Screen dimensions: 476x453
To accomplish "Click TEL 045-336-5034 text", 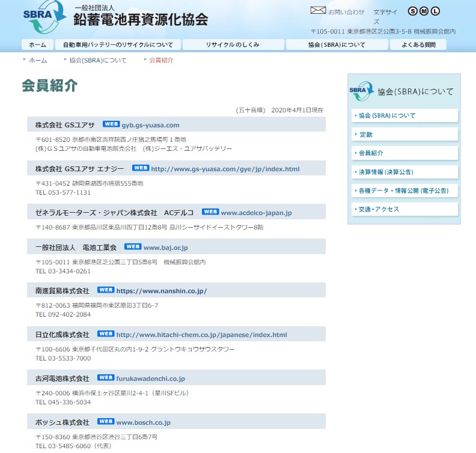I will (x=63, y=402).
